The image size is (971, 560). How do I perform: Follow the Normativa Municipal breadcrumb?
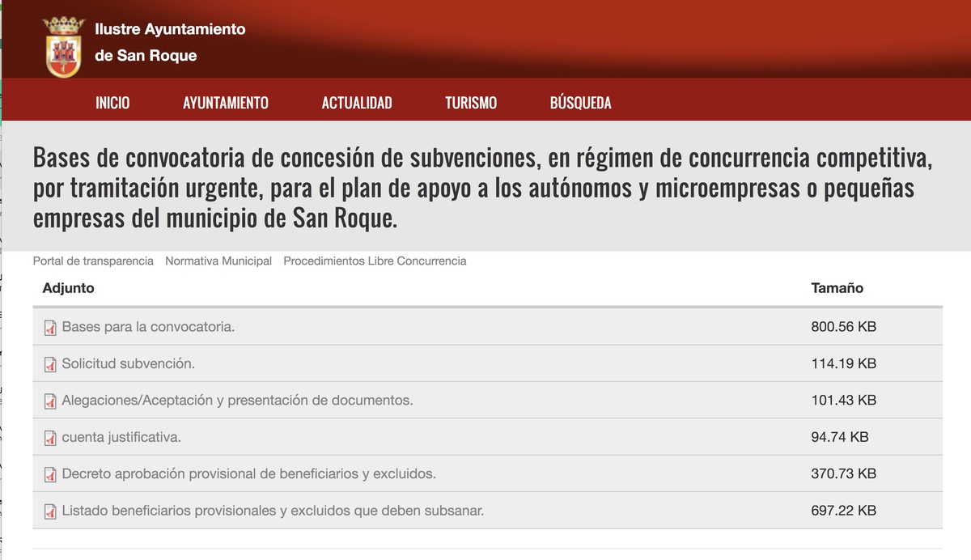218,261
